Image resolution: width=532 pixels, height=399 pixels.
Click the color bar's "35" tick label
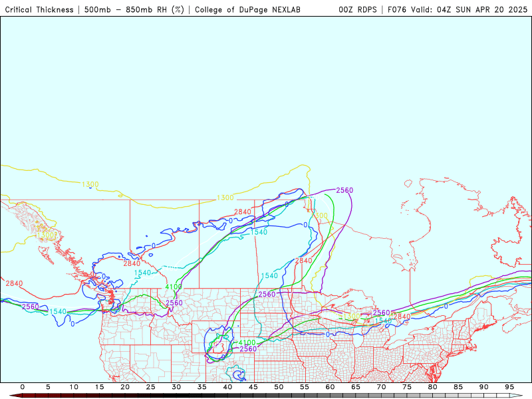point(202,387)
